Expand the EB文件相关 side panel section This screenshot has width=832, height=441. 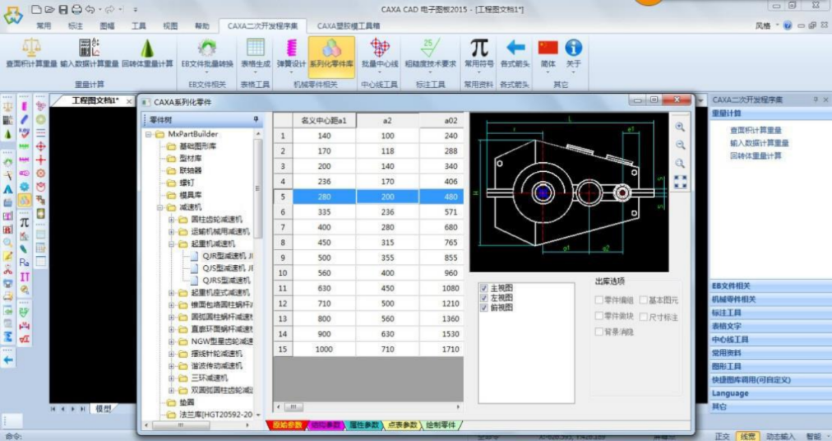coord(770,286)
